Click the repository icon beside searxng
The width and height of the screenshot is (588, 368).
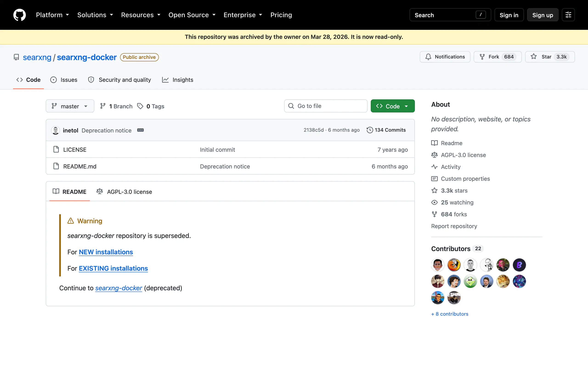pyautogui.click(x=16, y=57)
